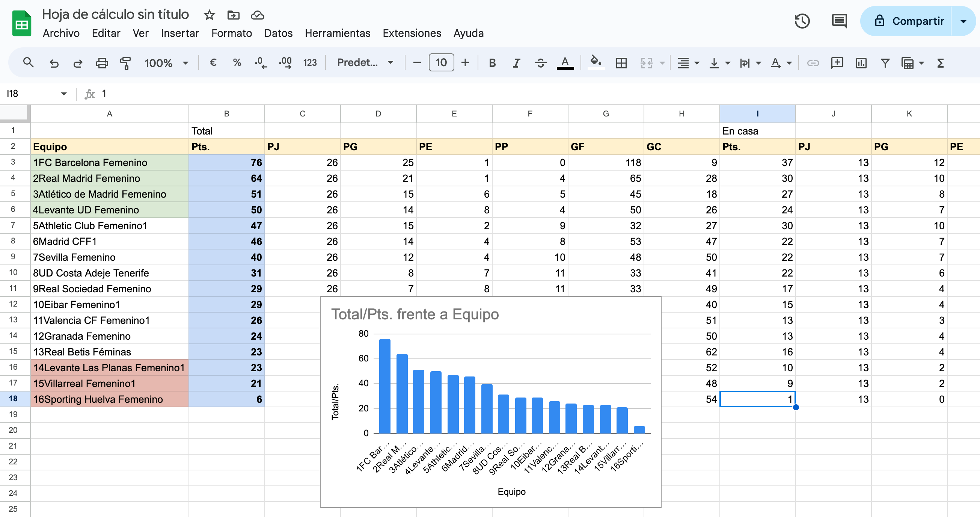Viewport: 980px width, 517px height.
Task: Open the Predet... font dropdown
Action: pos(365,63)
